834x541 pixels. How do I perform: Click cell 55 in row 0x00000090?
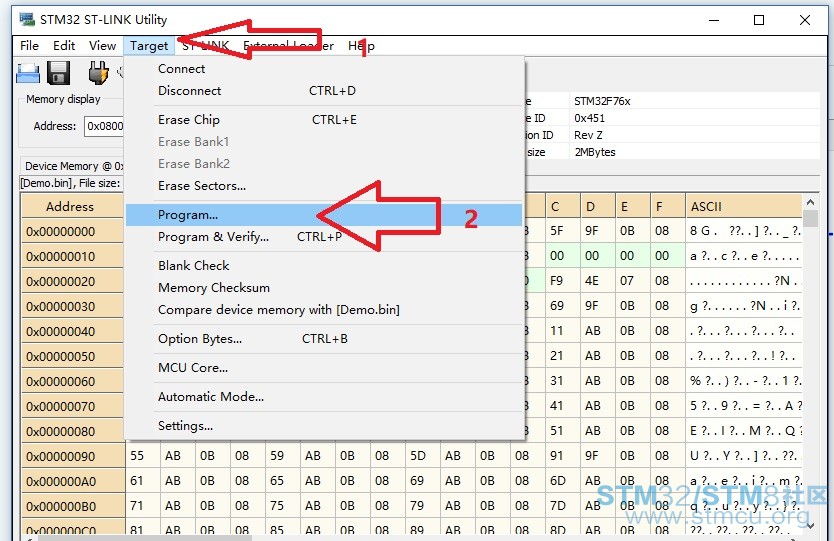tap(143, 456)
